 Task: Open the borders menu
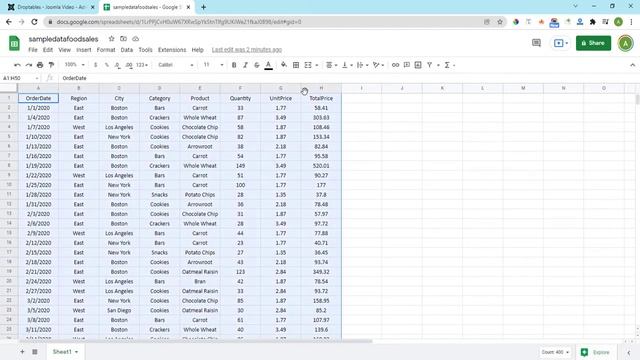coord(296,65)
